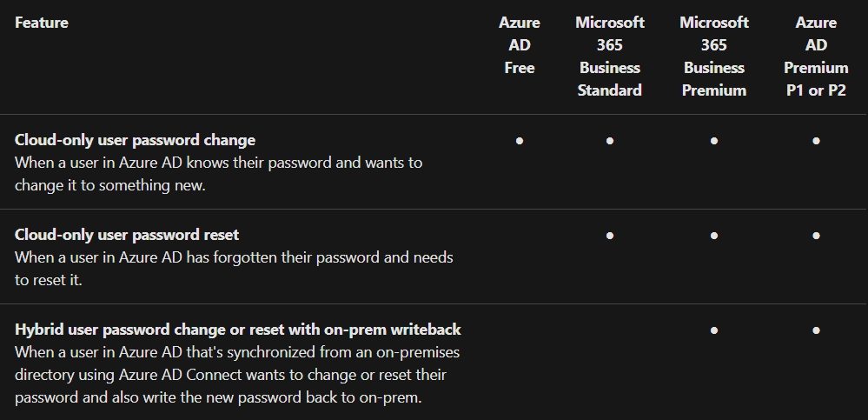Click Hybrid user password writeback row title
The height and width of the screenshot is (420, 868).
[x=238, y=330]
